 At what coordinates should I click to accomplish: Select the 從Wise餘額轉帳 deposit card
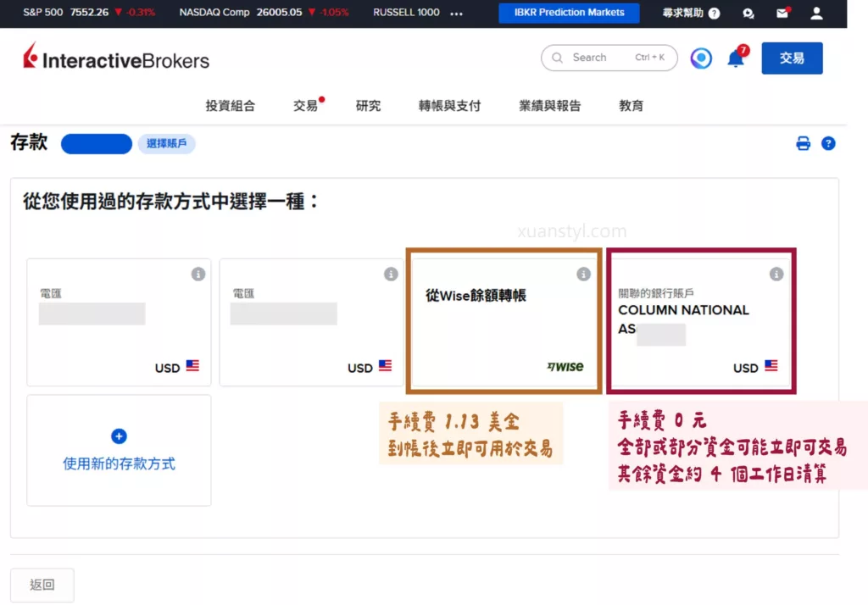coord(504,321)
